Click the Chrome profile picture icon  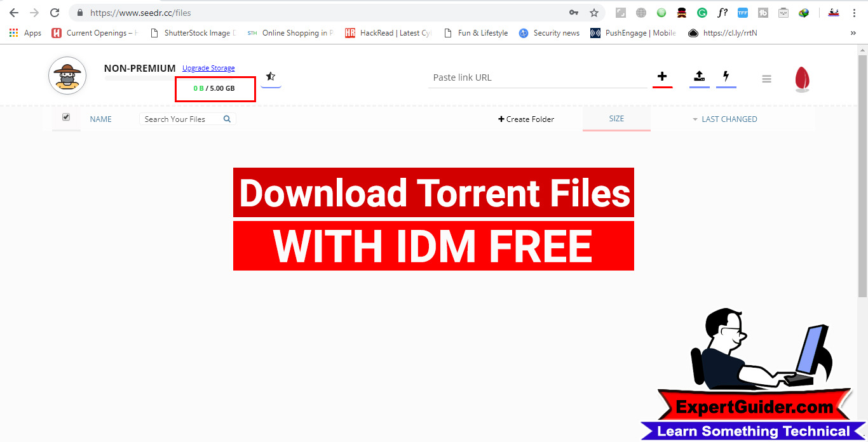click(x=834, y=13)
